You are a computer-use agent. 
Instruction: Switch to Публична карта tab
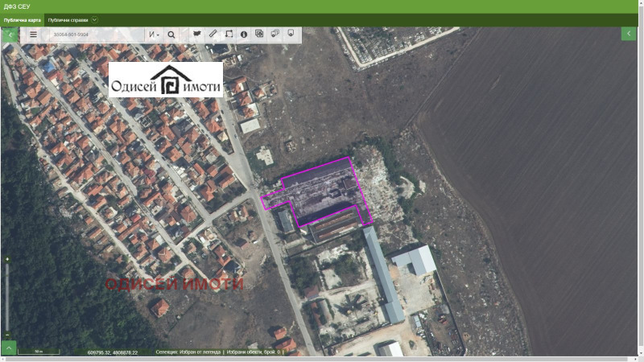pyautogui.click(x=22, y=19)
